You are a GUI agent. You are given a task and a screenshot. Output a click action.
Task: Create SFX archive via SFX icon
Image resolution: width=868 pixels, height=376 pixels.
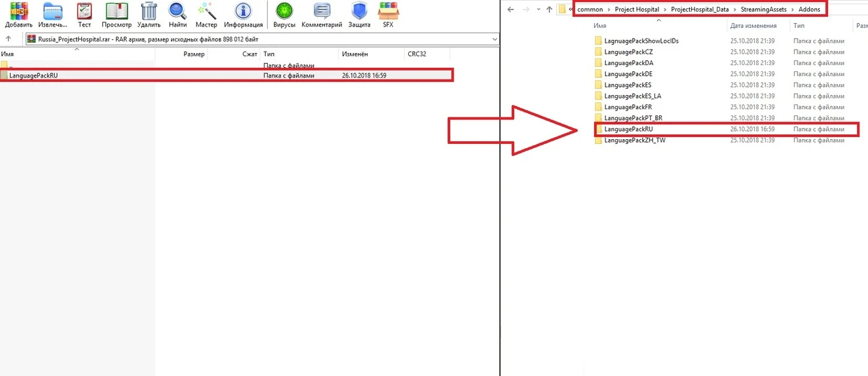tap(388, 15)
